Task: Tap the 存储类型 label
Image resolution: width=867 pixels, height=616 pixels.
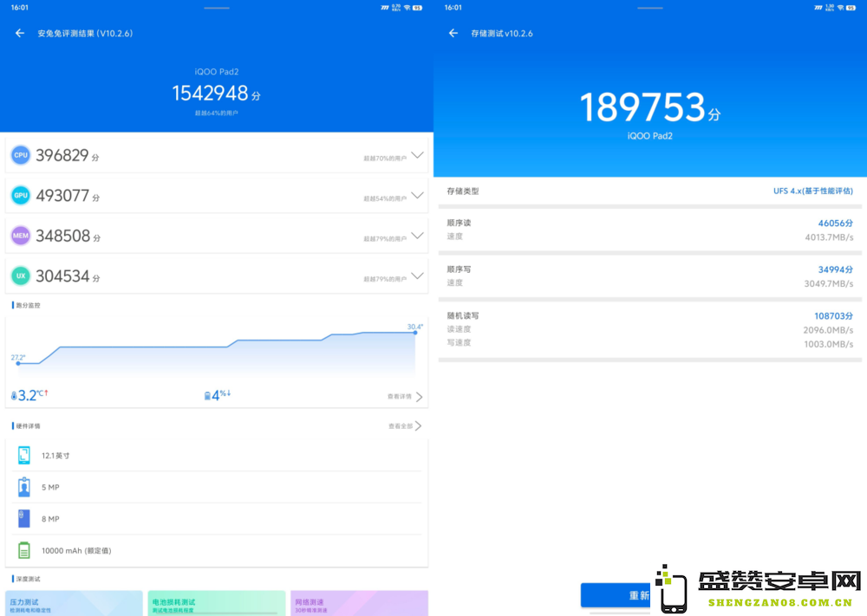Action: pyautogui.click(x=463, y=191)
